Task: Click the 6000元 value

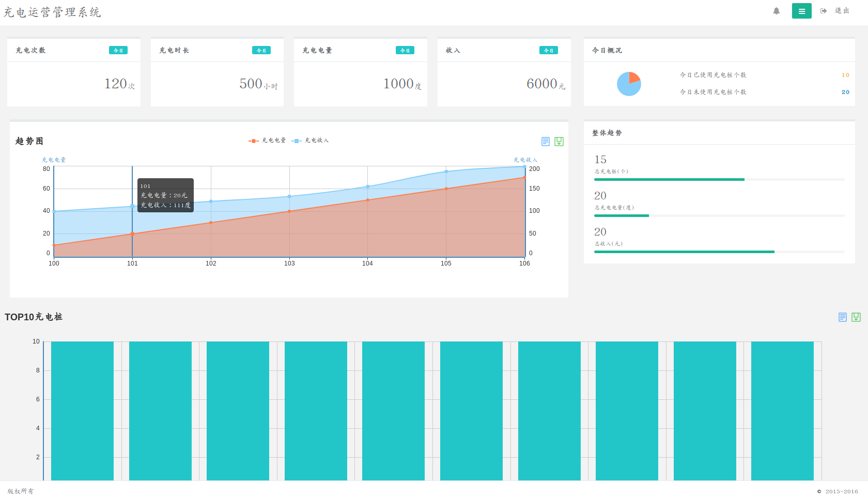Action: 546,84
